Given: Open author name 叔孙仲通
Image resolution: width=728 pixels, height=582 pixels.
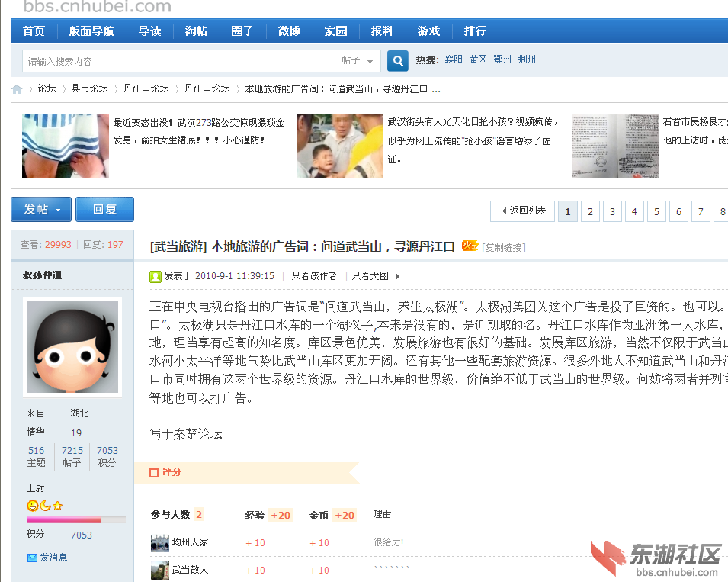Looking at the screenshot, I should tap(42, 275).
